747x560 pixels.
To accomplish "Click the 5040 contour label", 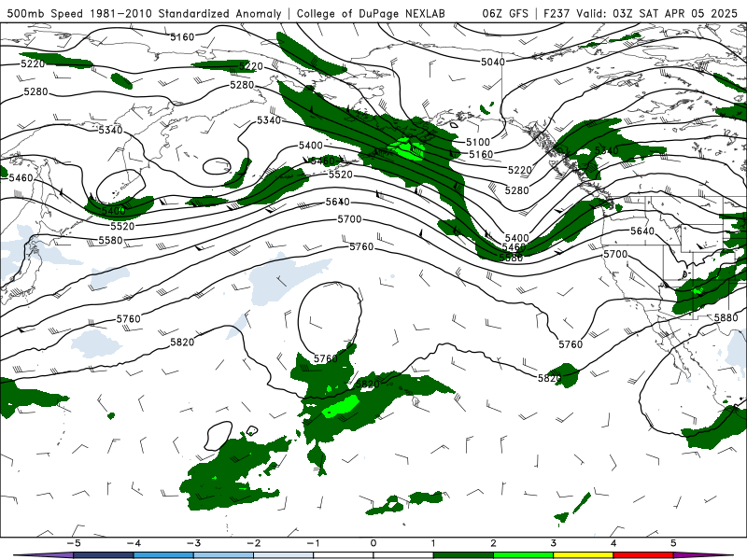I will (493, 62).
